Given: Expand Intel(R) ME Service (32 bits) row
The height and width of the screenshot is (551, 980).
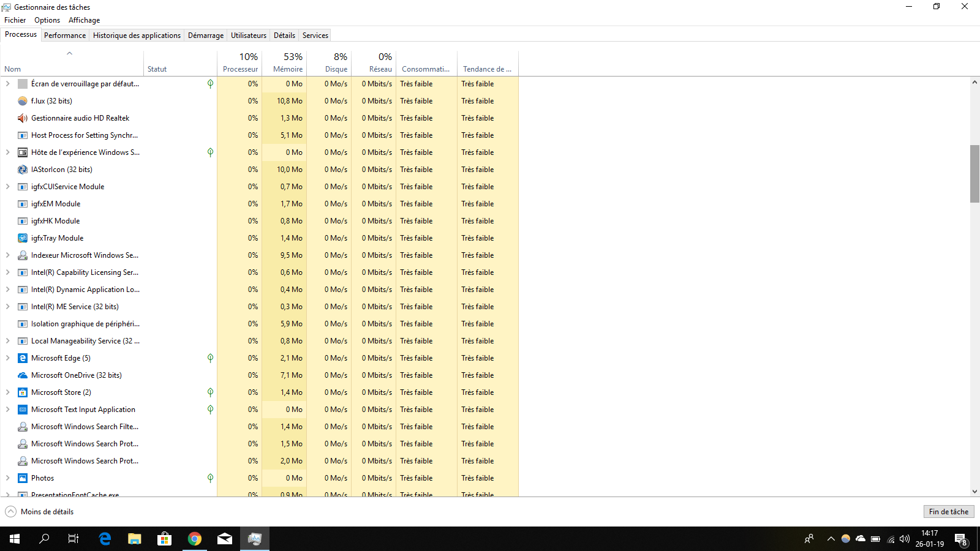Looking at the screenshot, I should (7, 307).
